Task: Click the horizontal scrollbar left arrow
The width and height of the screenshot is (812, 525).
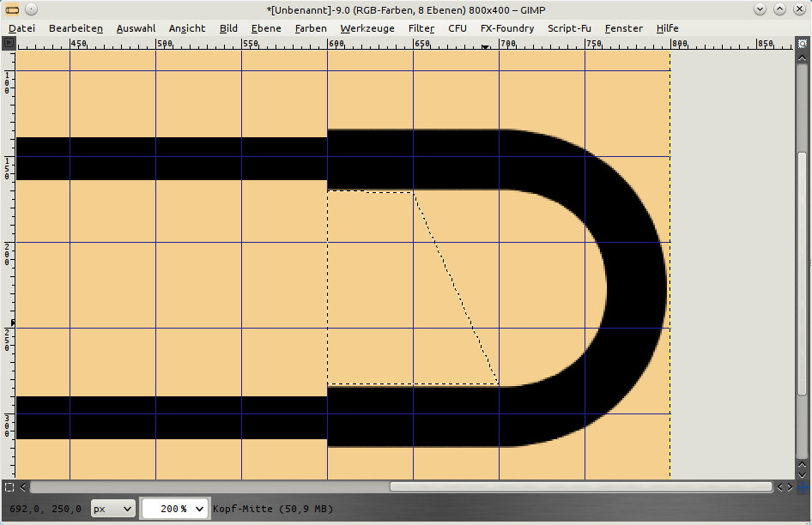Action: tap(23, 486)
